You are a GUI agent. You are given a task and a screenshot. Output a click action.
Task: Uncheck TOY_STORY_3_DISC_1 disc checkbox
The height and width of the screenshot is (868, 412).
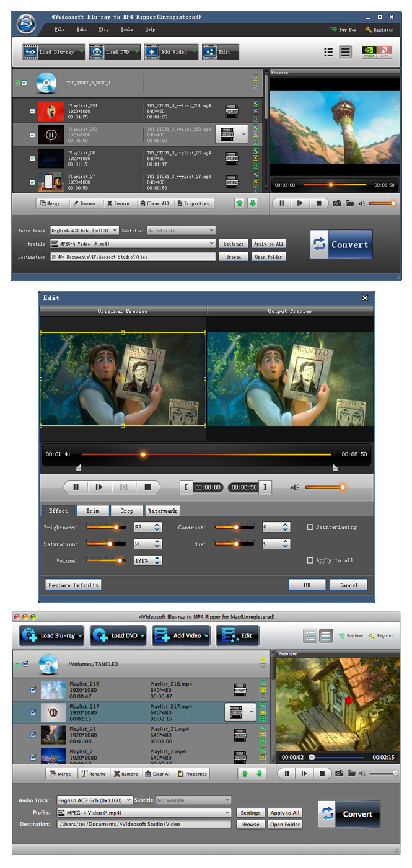(24, 82)
